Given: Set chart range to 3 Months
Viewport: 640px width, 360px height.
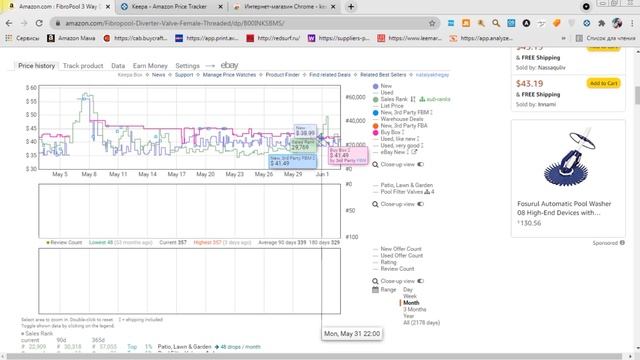Looking at the screenshot, I should (415, 309).
